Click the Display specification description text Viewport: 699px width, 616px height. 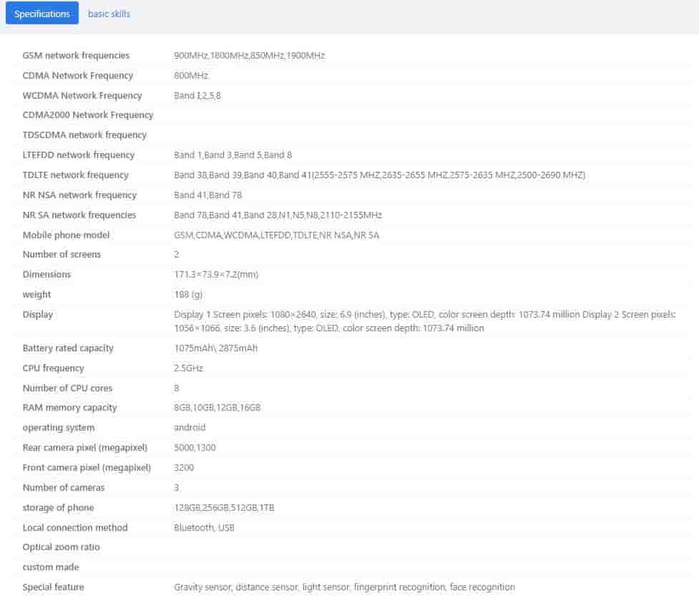tap(424, 321)
